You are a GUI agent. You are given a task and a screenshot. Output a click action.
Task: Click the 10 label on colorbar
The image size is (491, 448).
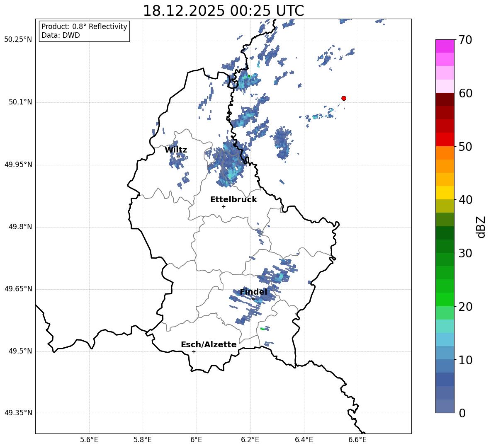pos(465,360)
